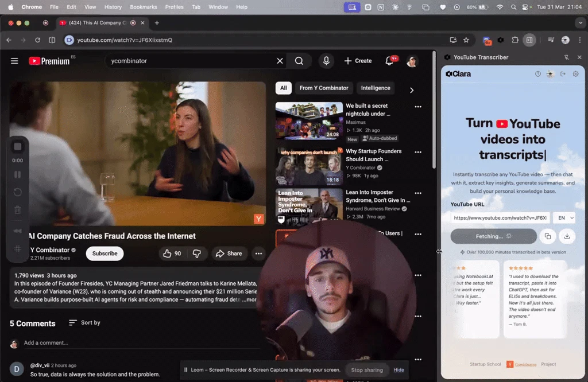Bookmark this page with star icon
The width and height of the screenshot is (588, 382).
[x=466, y=40]
